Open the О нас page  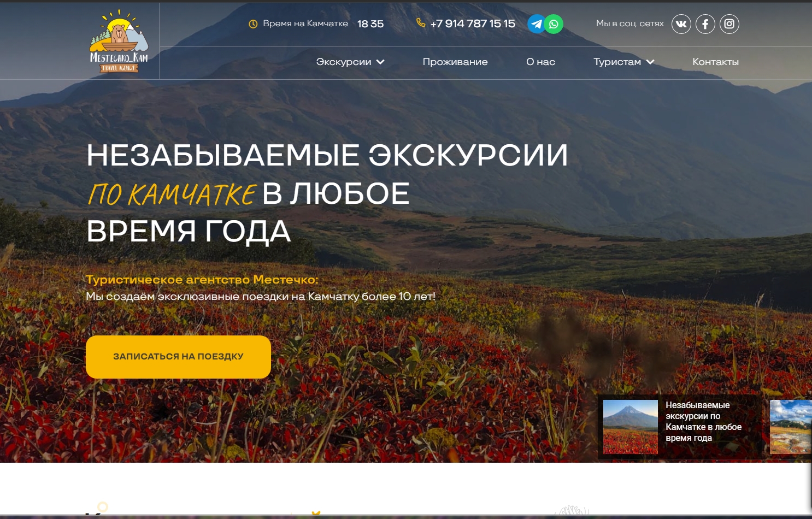pyautogui.click(x=540, y=62)
